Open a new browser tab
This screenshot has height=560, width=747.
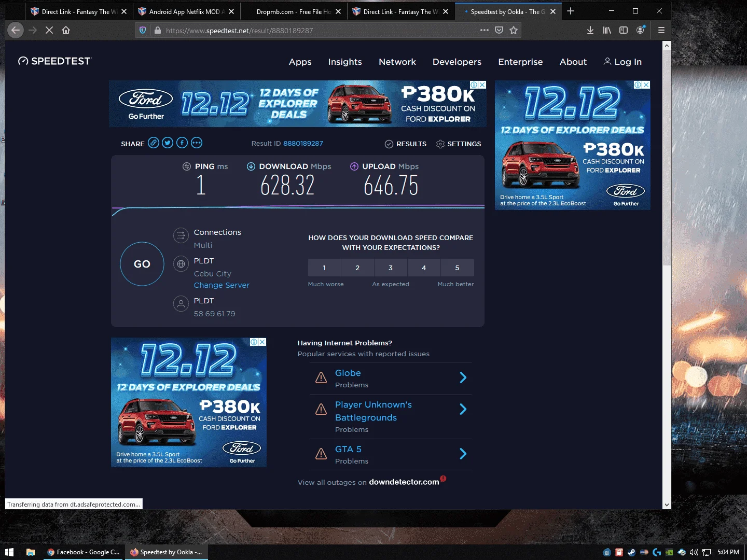point(571,11)
